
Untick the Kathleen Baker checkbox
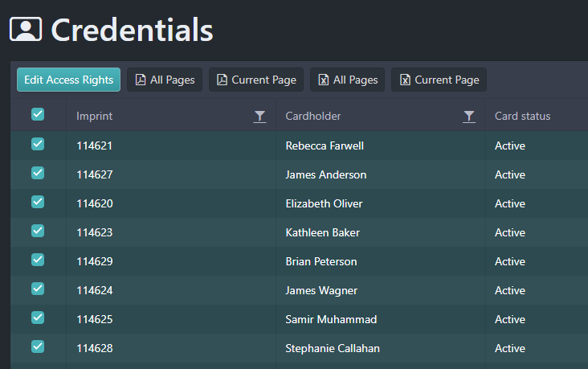[38, 231]
